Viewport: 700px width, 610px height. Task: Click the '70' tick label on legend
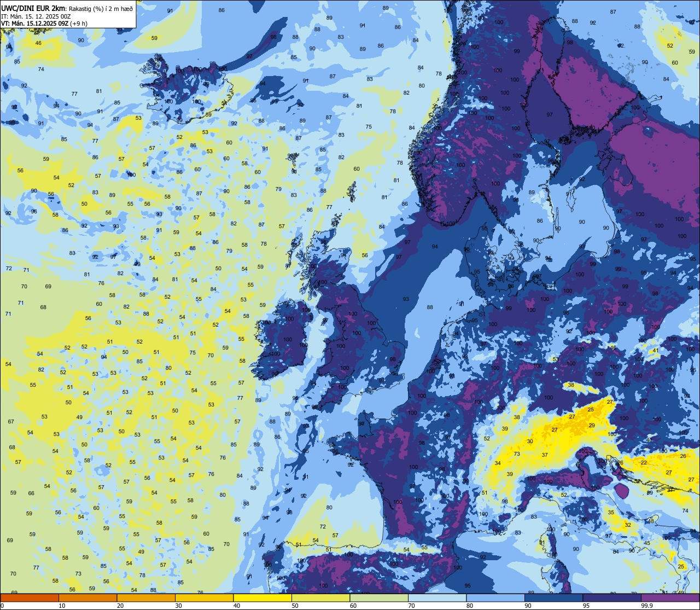[x=411, y=606]
